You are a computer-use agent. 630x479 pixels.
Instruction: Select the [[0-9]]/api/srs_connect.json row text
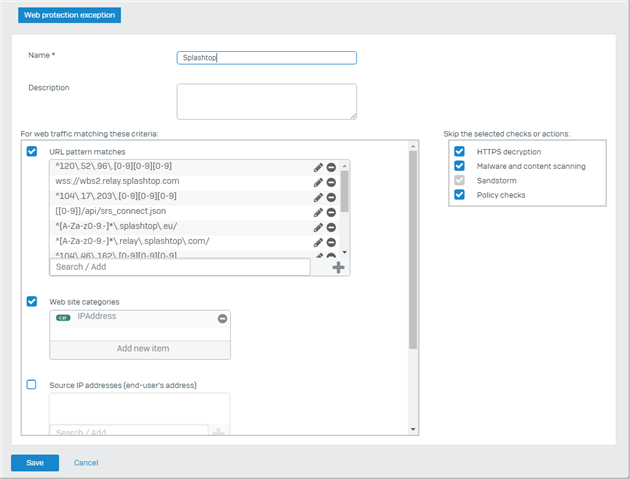[x=110, y=211]
